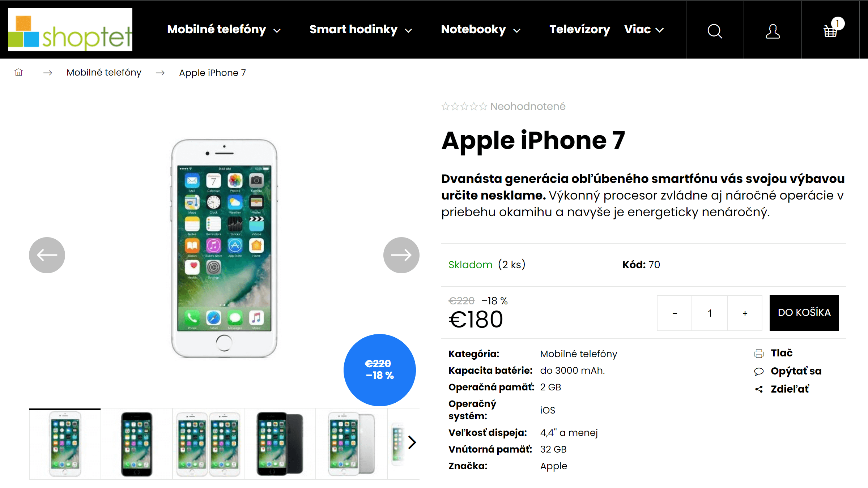Add product with DO KOŠÍKA button
868x488 pixels.
tap(804, 313)
